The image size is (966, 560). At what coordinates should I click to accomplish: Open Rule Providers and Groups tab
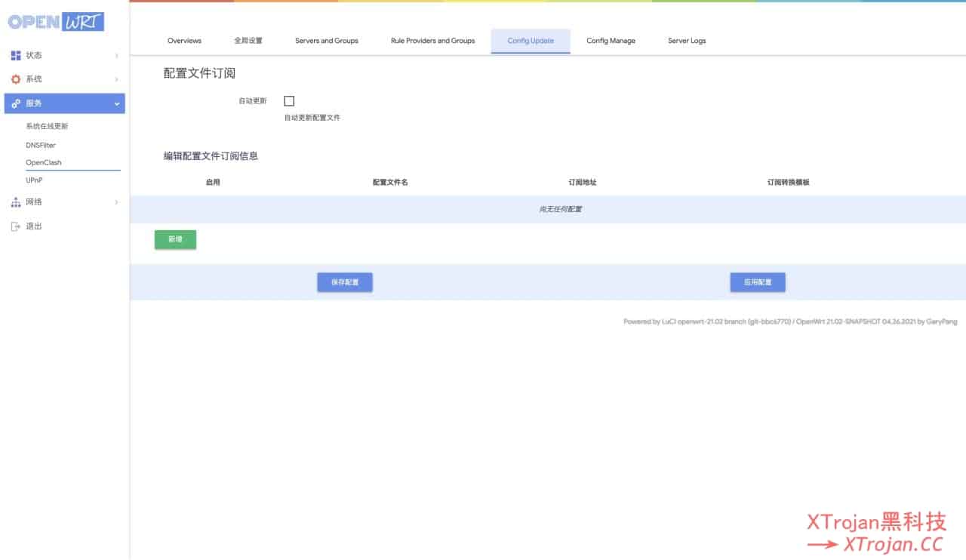click(x=432, y=41)
